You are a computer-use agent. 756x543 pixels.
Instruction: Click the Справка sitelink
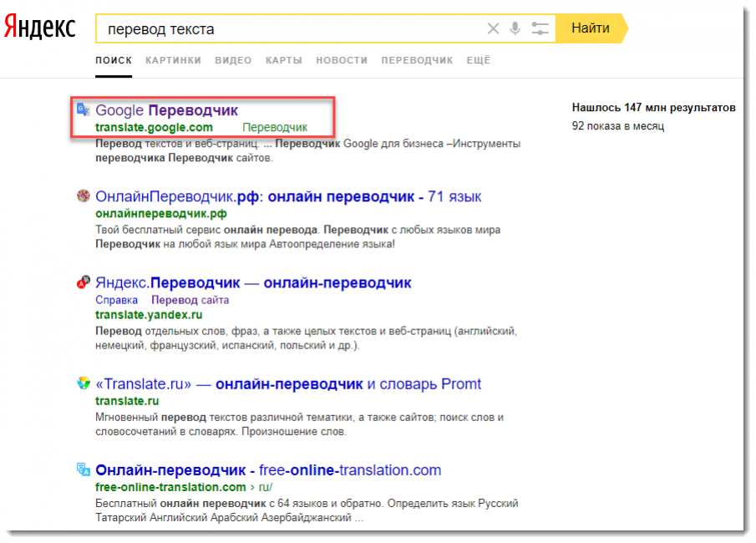(117, 300)
